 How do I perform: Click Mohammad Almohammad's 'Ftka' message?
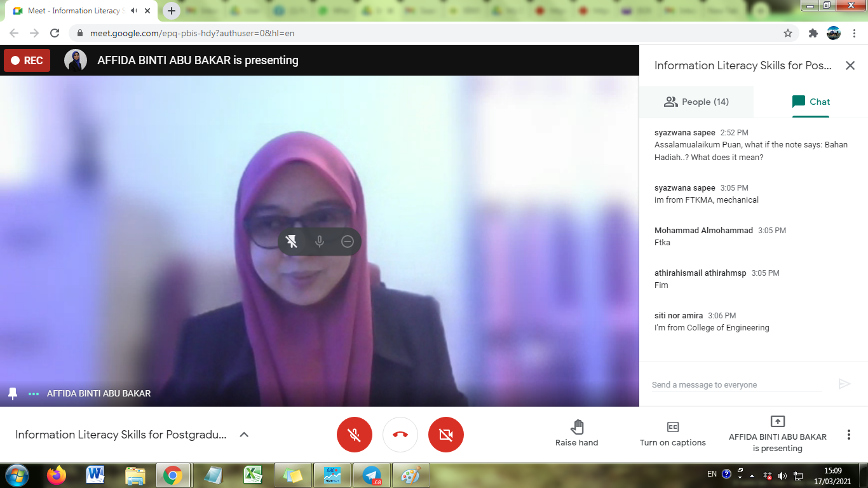coord(662,242)
